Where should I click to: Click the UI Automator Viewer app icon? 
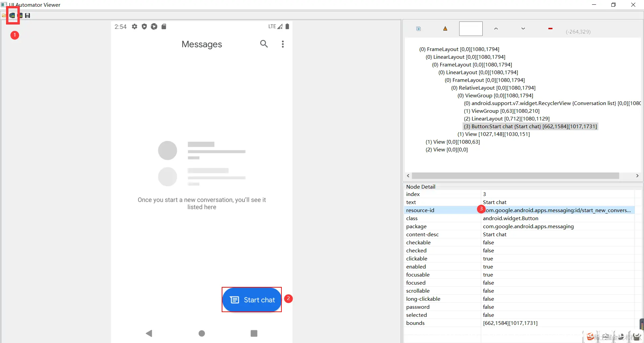click(x=4, y=5)
